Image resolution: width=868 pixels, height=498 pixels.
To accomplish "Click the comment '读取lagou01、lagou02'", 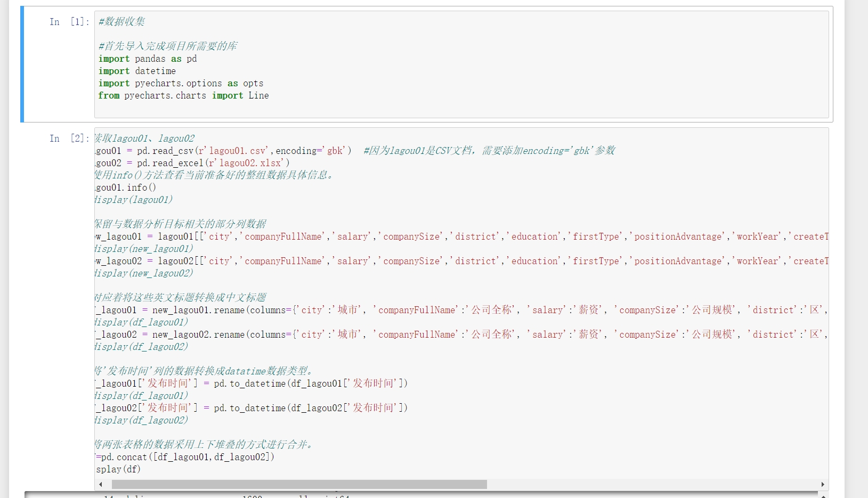I will click(145, 138).
